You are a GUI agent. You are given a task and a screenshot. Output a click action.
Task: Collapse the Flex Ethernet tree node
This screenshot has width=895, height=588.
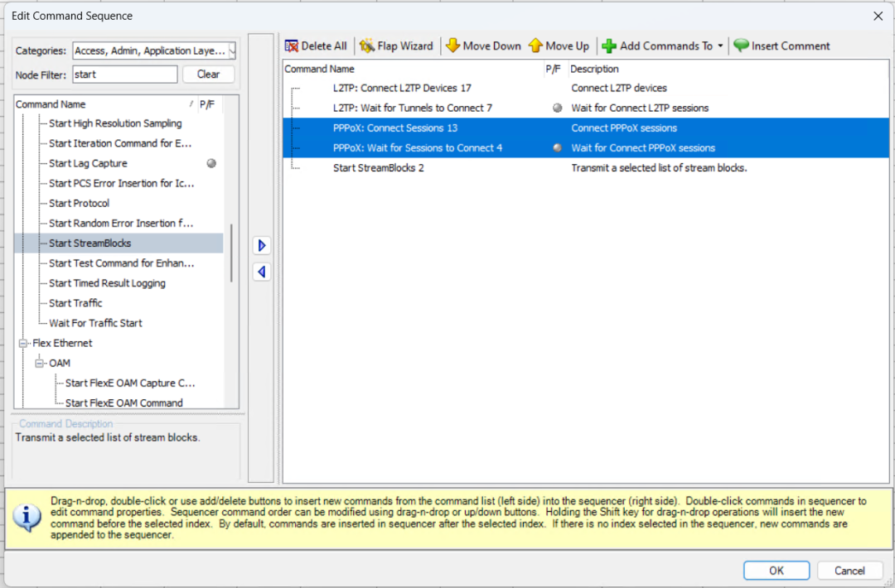point(23,343)
